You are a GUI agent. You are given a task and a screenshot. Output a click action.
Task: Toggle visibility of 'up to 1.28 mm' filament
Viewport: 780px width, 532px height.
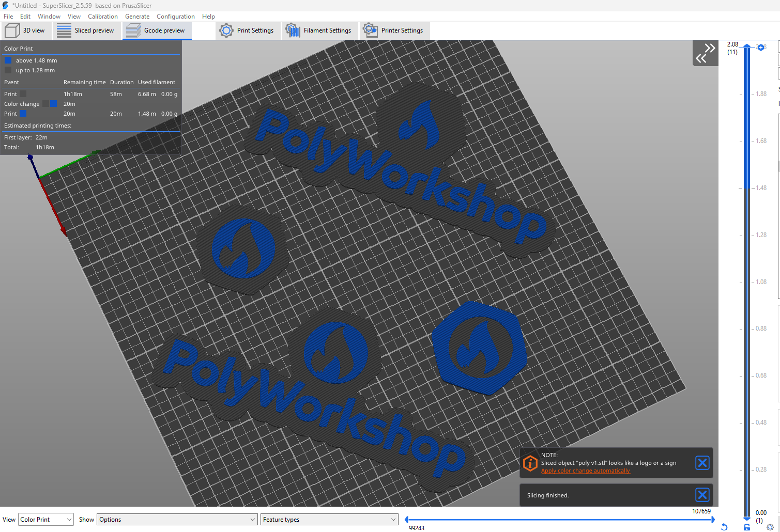tap(8, 70)
